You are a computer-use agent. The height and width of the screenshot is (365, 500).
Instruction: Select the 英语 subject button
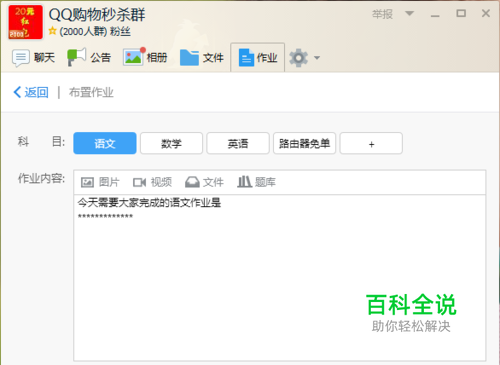pos(238,143)
